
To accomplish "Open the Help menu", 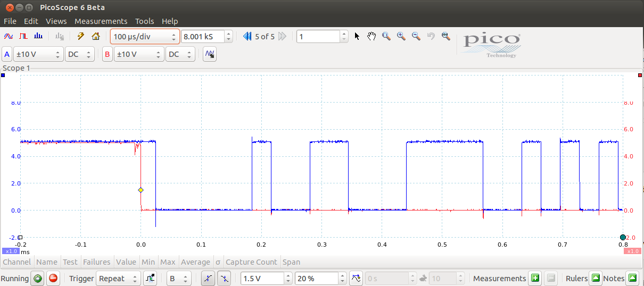I will pyautogui.click(x=170, y=21).
